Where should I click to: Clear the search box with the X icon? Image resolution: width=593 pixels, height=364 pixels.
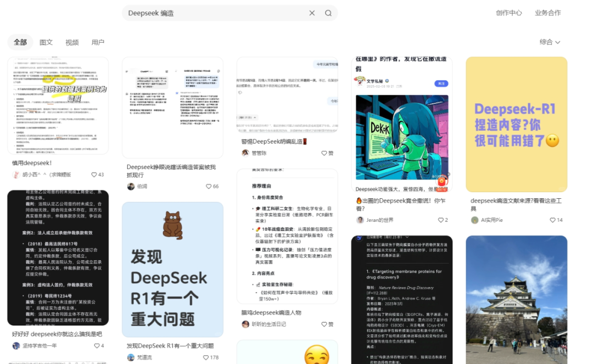coord(312,13)
